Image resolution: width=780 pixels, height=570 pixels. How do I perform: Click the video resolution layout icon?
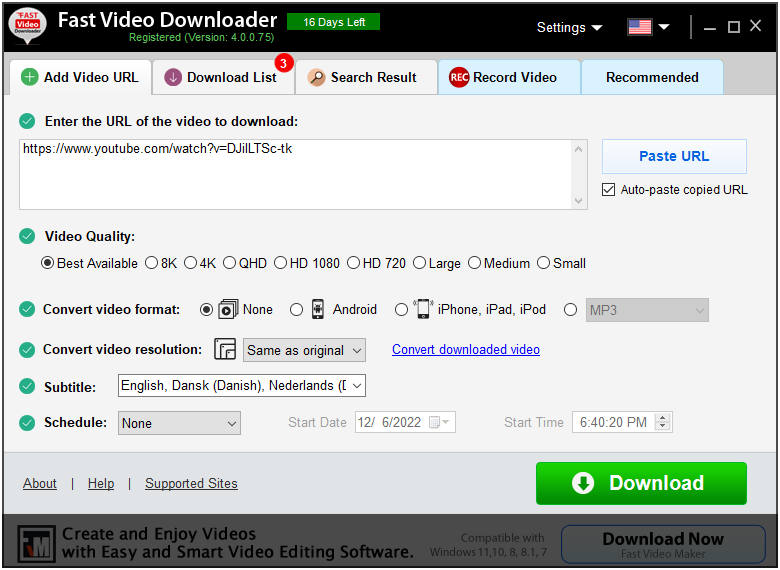(x=225, y=349)
